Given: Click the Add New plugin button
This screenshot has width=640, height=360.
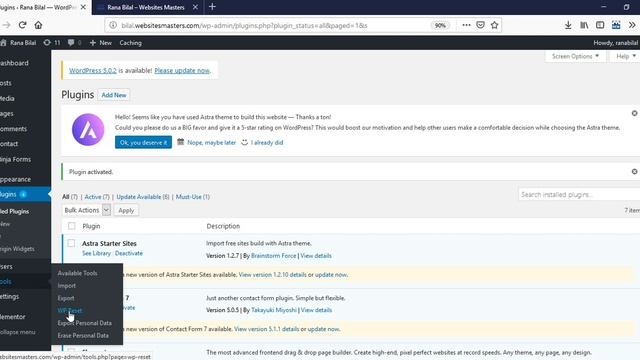Looking at the screenshot, I should click(114, 95).
